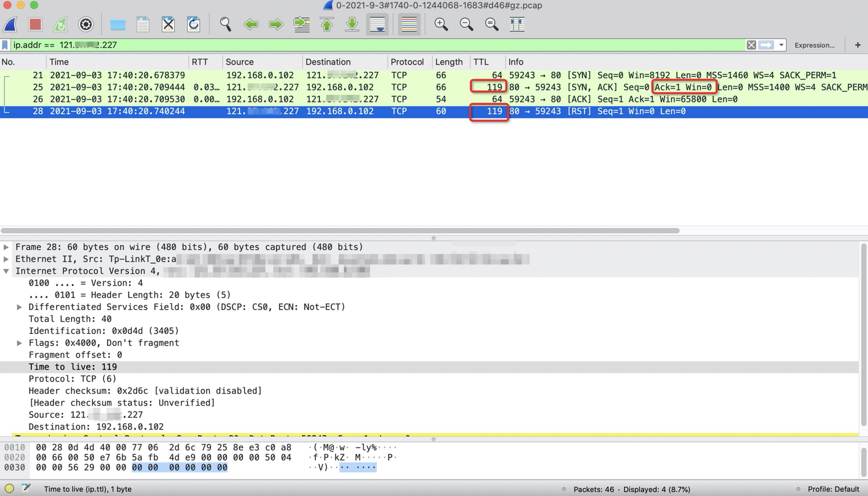This screenshot has width=868, height=496.
Task: Add a filter button with plus
Action: 858,45
